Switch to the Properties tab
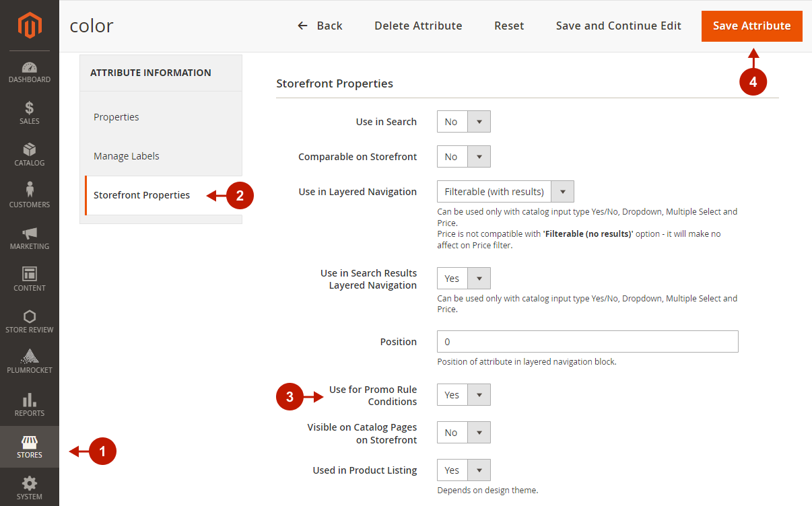Screen dimensions: 812x506 click(116, 117)
